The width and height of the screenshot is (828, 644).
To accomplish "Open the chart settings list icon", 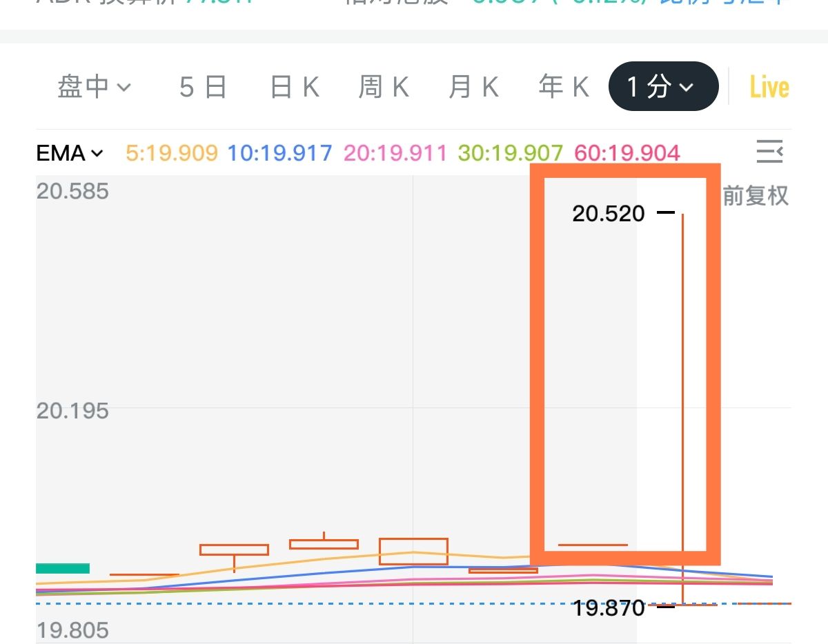I will (x=769, y=152).
